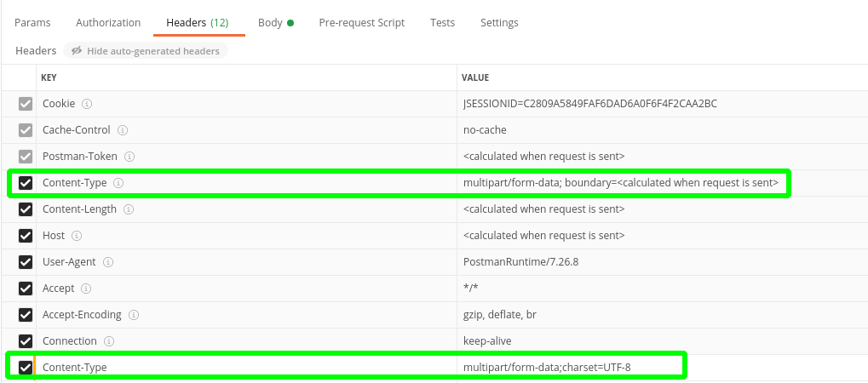Switch to the Params tab
Screen dimensions: 868x383
tap(32, 23)
